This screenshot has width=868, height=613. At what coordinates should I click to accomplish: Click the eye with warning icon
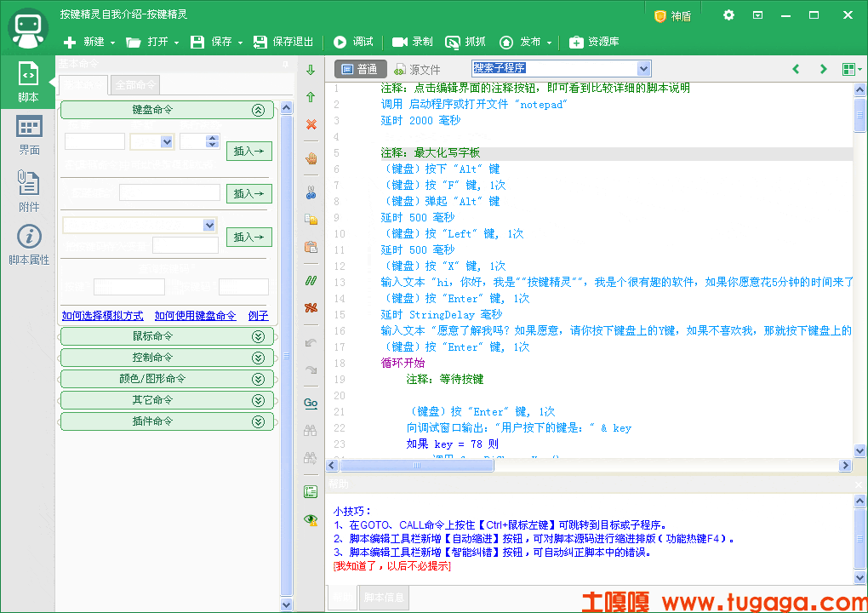click(311, 519)
